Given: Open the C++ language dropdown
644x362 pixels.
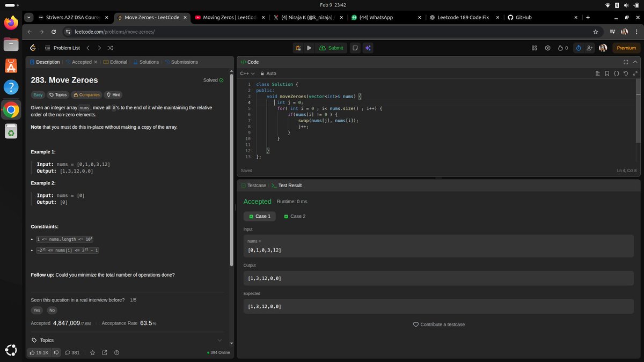Looking at the screenshot, I should tap(247, 73).
